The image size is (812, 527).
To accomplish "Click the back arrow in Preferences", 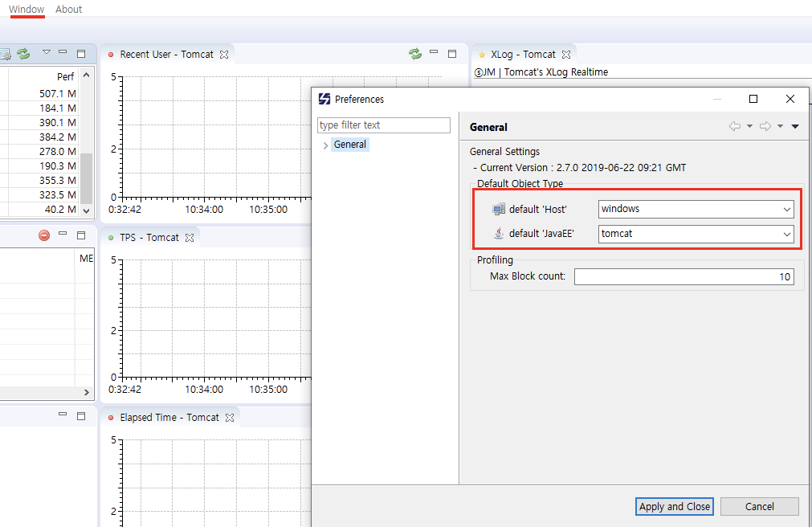I will [x=734, y=126].
